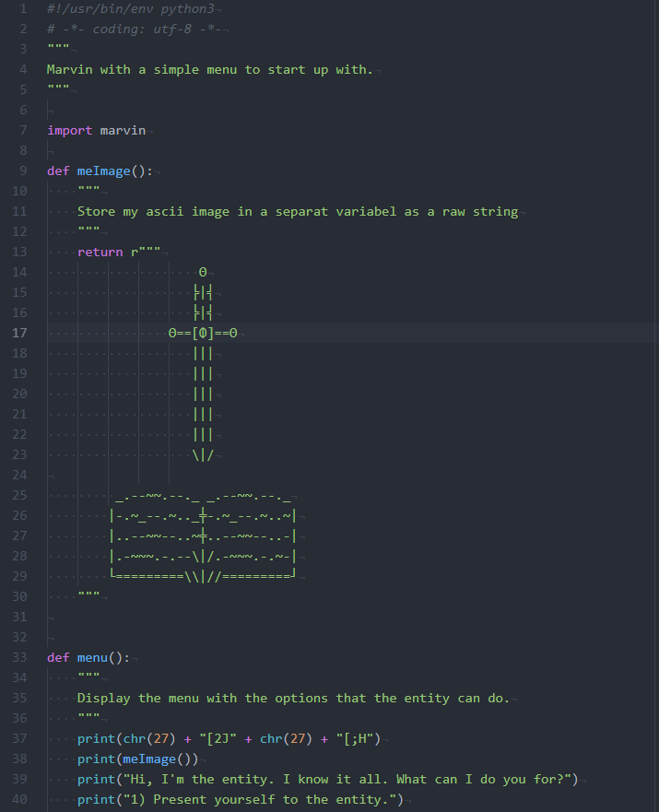
Task: Click line number 40 in the gutter
Action: [x=19, y=799]
